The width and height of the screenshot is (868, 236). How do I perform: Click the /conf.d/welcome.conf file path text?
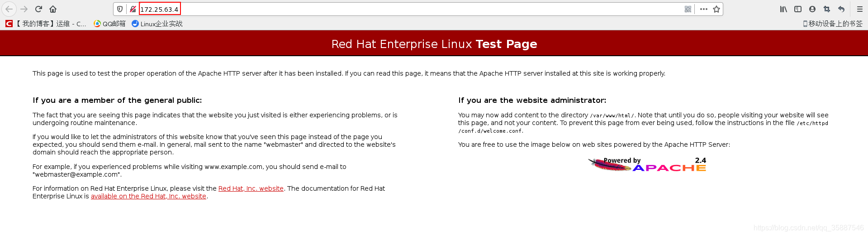(490, 131)
